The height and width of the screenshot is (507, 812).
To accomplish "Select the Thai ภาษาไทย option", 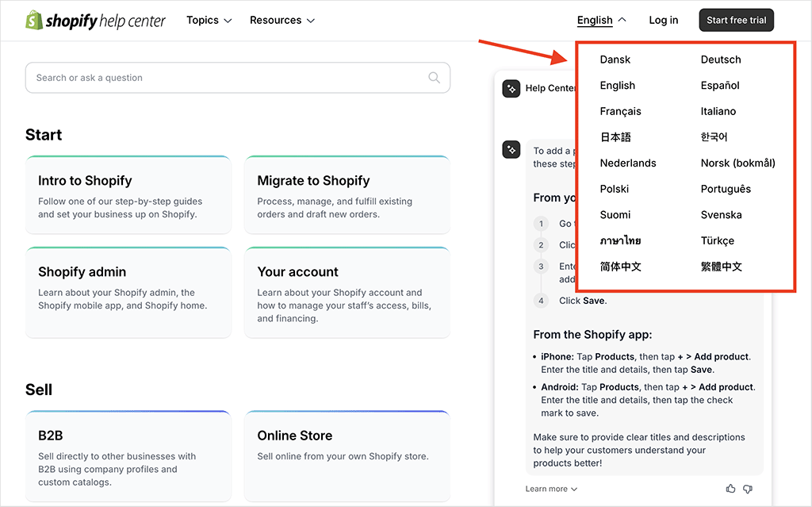I will tap(620, 241).
